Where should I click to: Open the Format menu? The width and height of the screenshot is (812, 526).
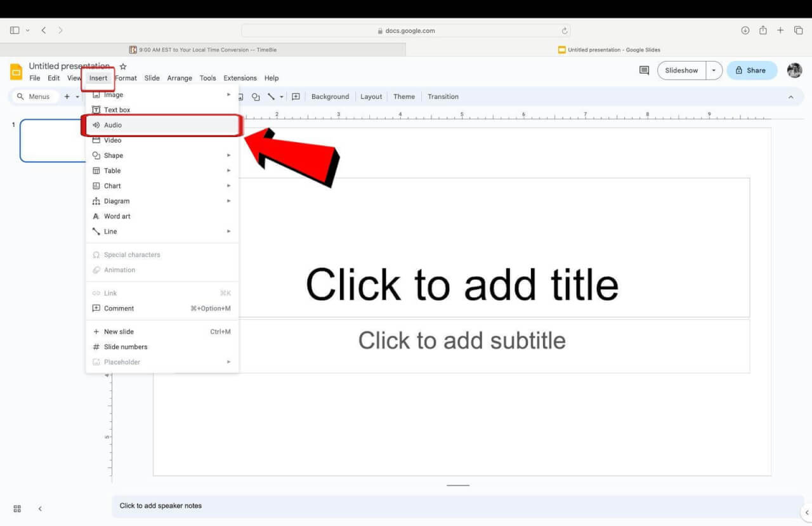tap(126, 78)
